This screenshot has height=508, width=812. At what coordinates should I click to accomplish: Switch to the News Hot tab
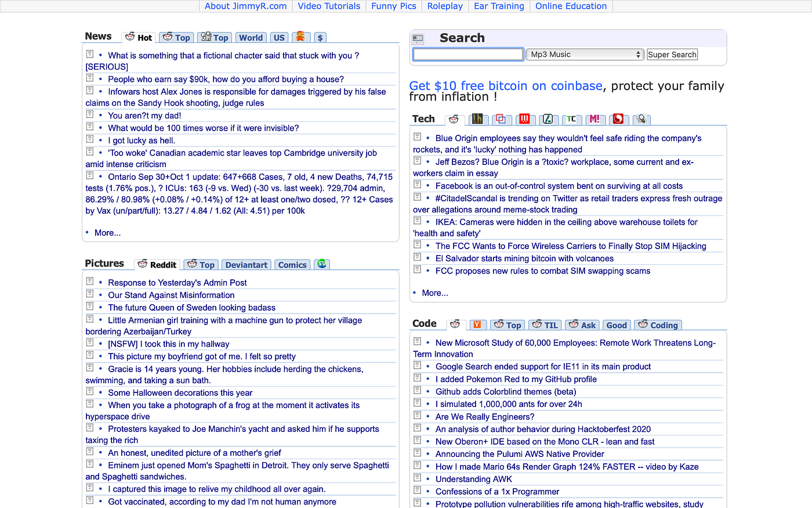pyautogui.click(x=139, y=37)
